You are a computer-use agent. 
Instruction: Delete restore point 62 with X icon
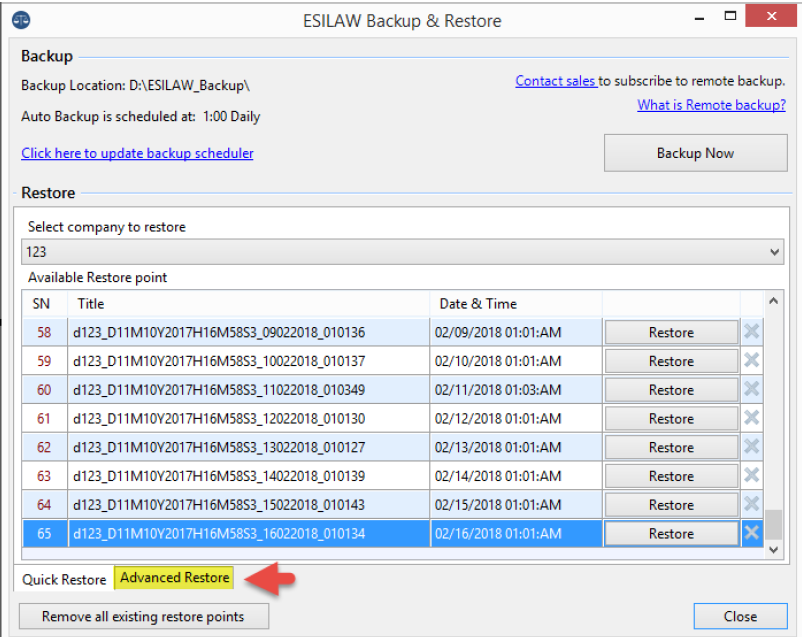[751, 446]
